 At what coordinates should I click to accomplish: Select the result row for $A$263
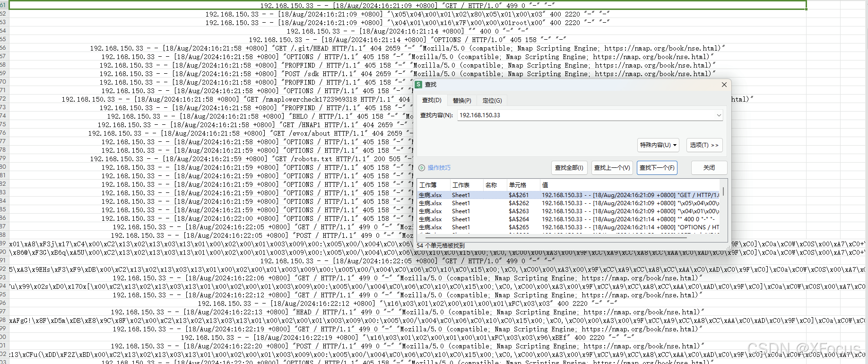tap(569, 211)
